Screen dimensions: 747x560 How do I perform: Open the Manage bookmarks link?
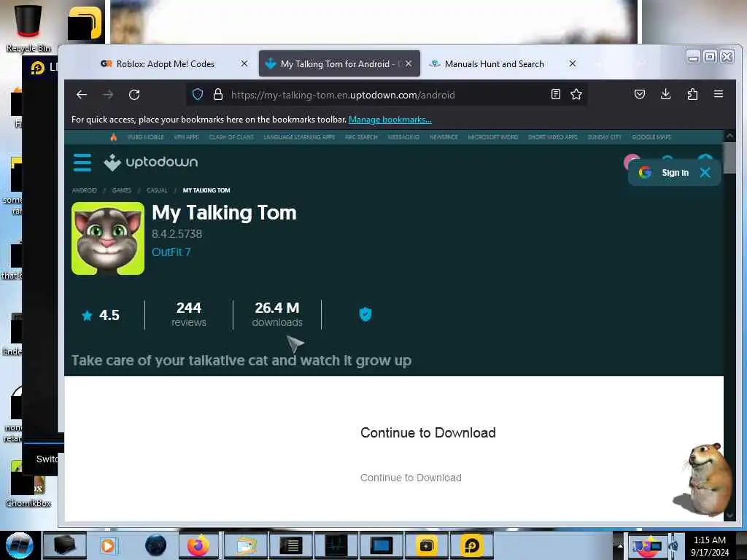[x=390, y=120]
